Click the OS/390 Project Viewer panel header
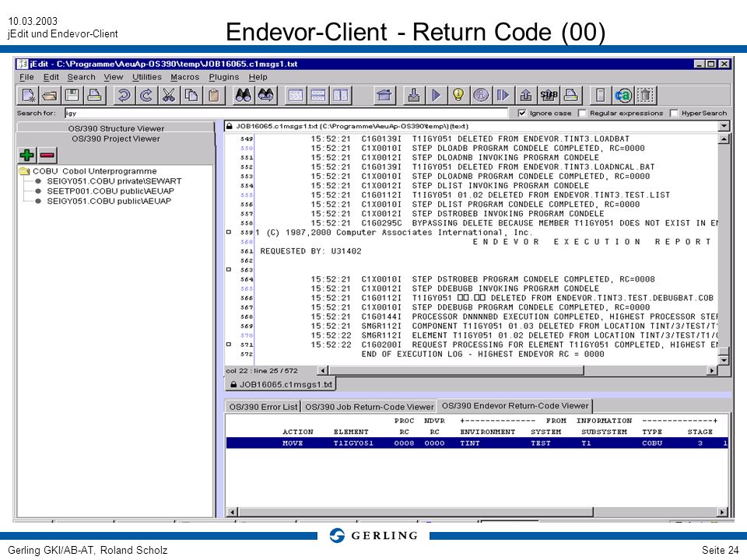 [116, 139]
